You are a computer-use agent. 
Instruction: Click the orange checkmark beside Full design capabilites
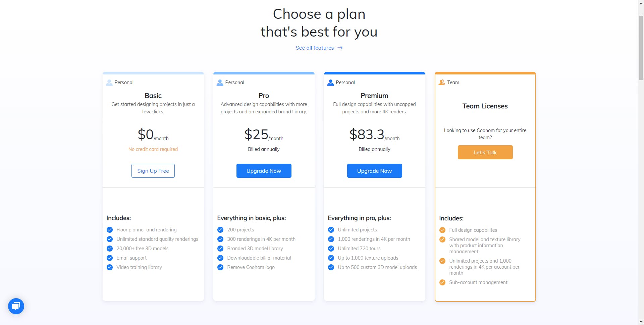(x=442, y=230)
